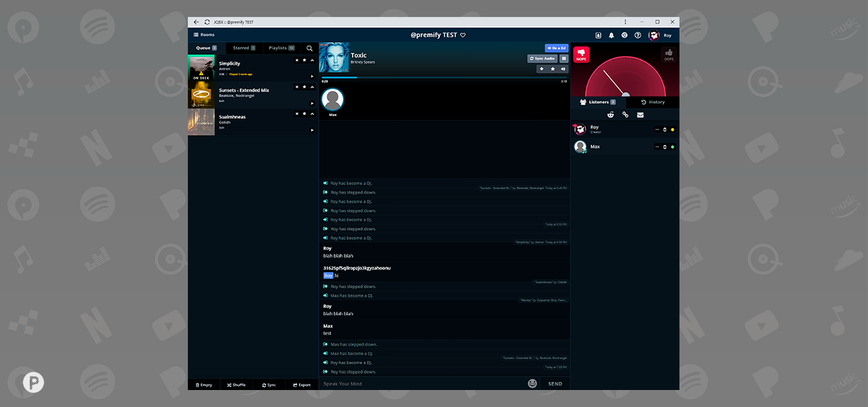The width and height of the screenshot is (868, 407).
Task: Move Sunsets - Extended Mix up
Action: point(312,87)
